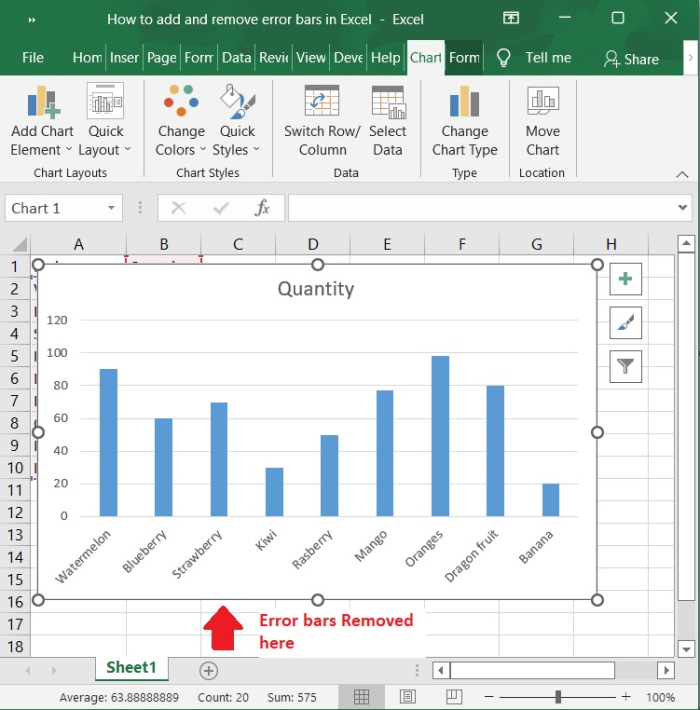Click vertical scrollbar down arrow

(x=686, y=649)
